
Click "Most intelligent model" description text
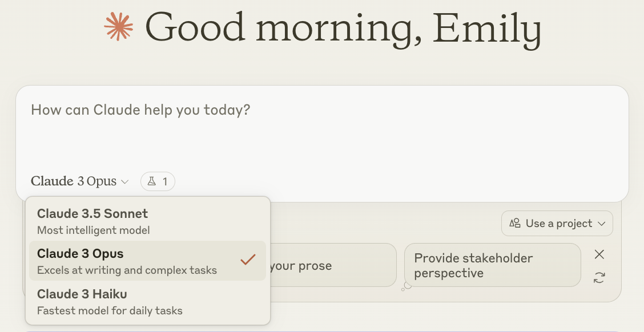coord(93,230)
